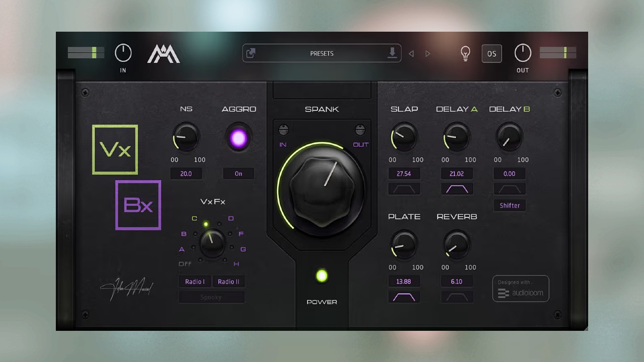Select the Vx voice mode box
Viewport: 644px width, 362px height.
(x=115, y=150)
